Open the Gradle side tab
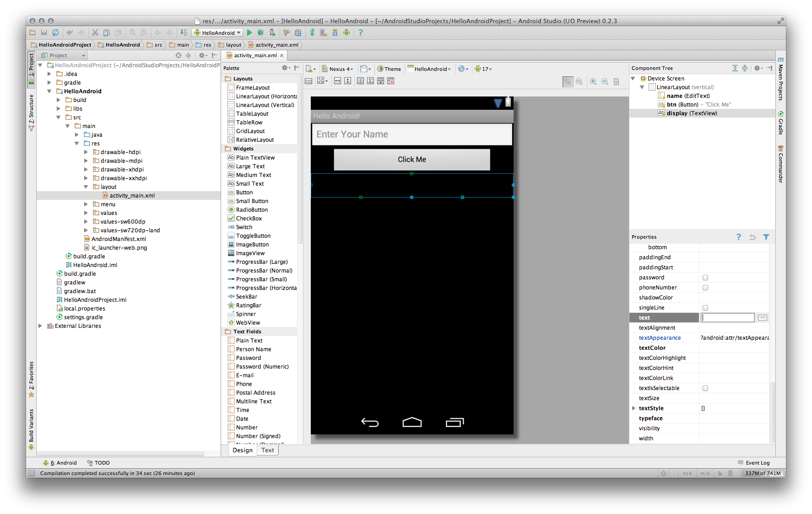This screenshot has height=514, width=812. pos(780,123)
